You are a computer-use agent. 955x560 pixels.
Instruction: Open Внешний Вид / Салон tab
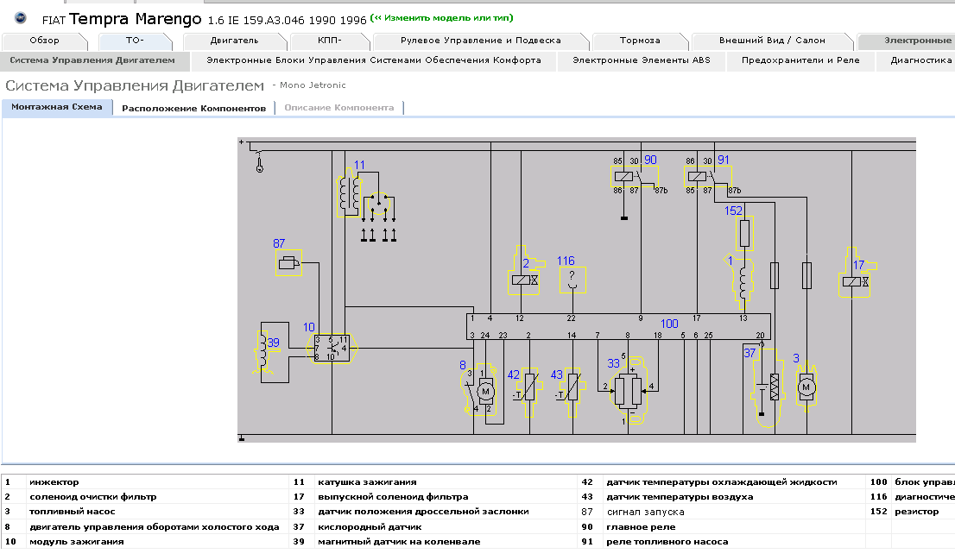click(x=772, y=41)
